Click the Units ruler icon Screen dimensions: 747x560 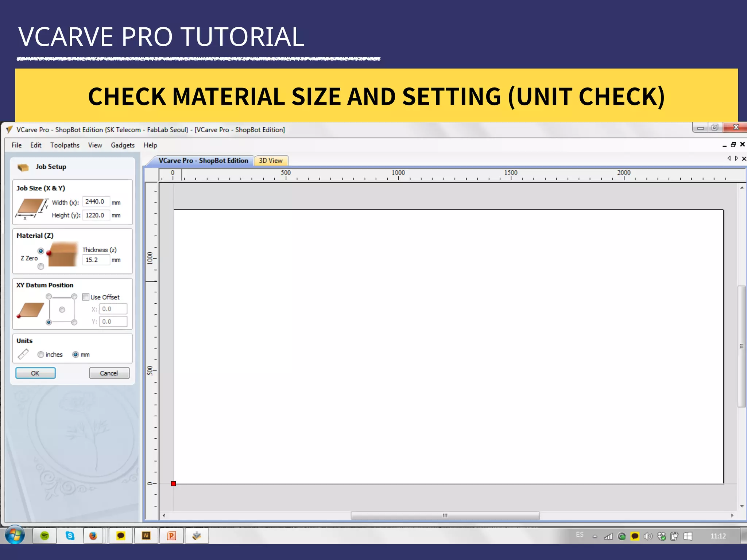(x=23, y=354)
